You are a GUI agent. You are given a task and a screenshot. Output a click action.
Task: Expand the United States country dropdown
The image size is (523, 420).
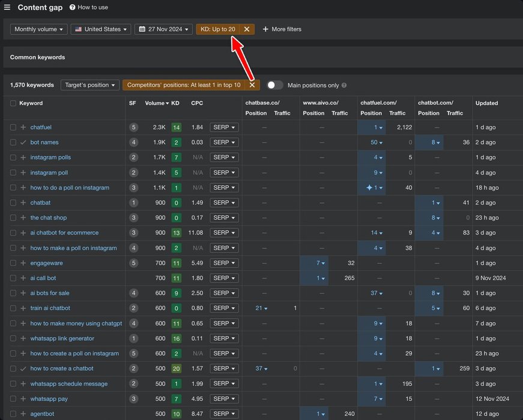coord(101,29)
